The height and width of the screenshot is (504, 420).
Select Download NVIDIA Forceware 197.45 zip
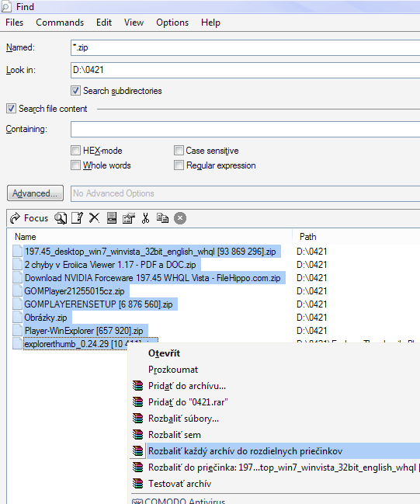click(153, 278)
